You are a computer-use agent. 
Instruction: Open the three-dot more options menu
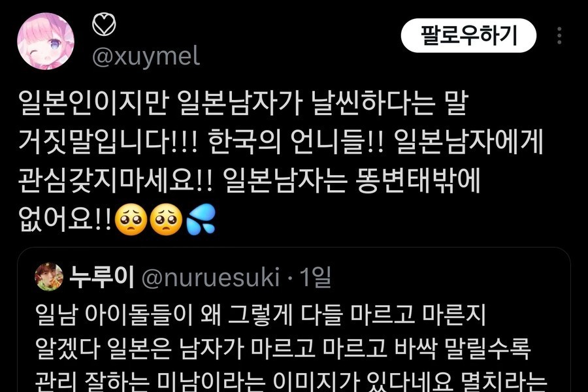[559, 36]
